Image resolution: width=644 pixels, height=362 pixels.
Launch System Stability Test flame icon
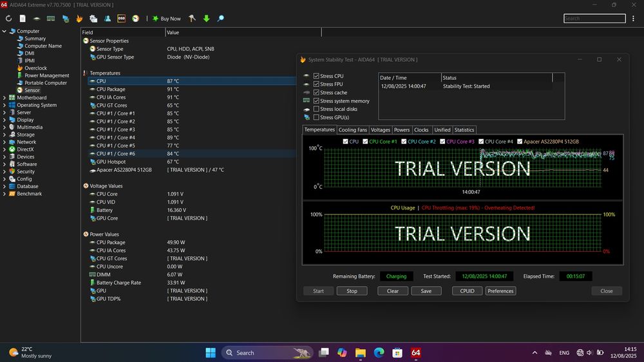pos(79,19)
